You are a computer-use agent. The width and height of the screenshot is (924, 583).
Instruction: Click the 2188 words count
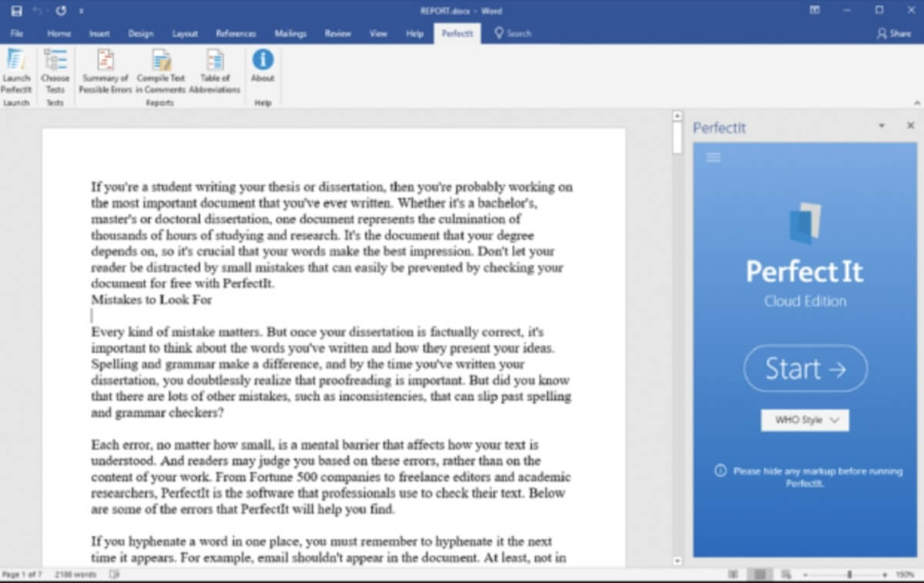(75, 575)
